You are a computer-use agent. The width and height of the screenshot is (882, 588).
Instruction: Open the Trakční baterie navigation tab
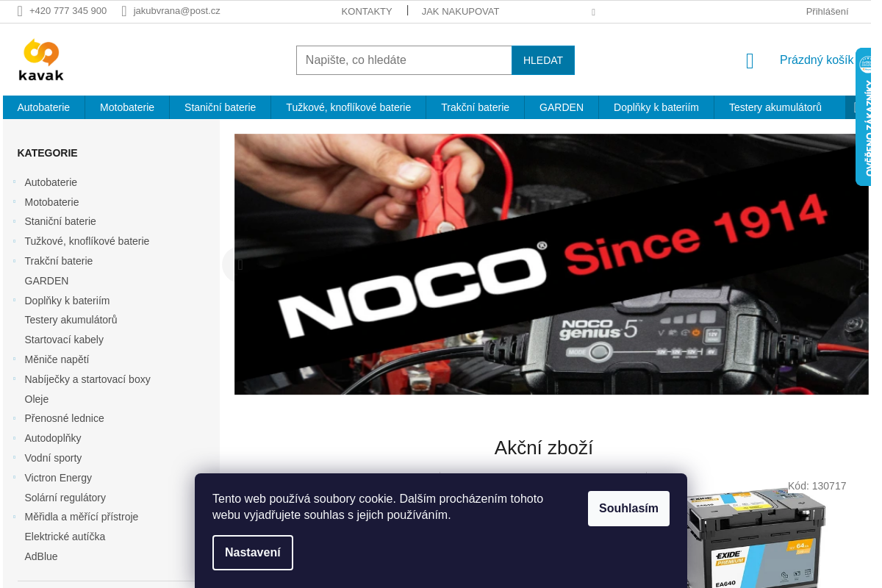[x=475, y=107]
